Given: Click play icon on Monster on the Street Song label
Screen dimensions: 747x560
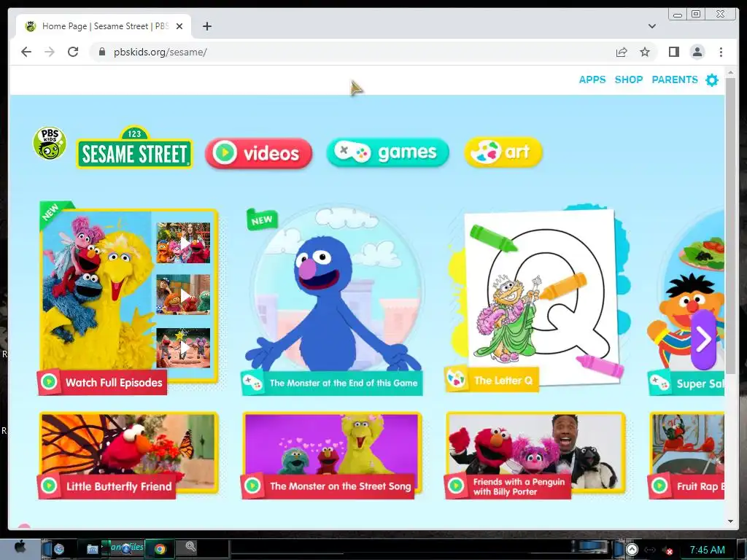Looking at the screenshot, I should pos(252,486).
